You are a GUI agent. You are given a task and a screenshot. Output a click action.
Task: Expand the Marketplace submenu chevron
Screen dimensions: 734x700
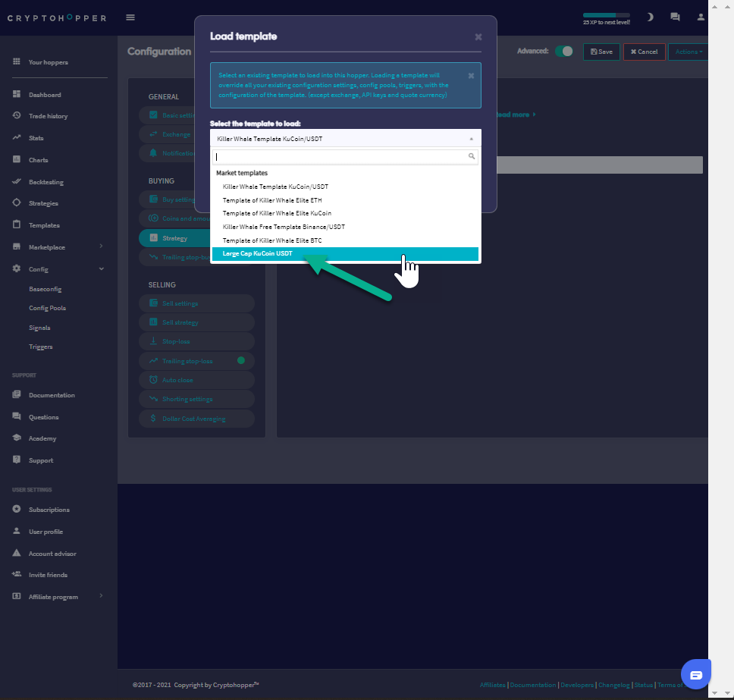pos(101,246)
